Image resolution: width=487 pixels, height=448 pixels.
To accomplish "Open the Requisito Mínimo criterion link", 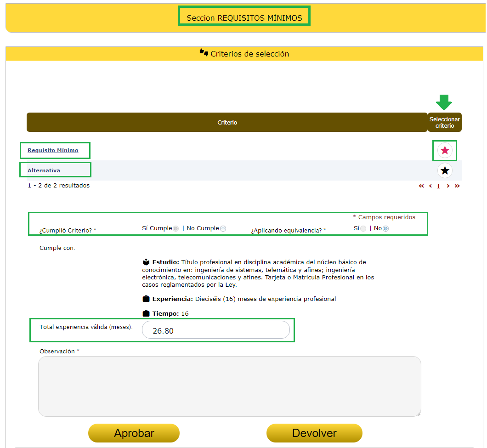I will pos(53,150).
